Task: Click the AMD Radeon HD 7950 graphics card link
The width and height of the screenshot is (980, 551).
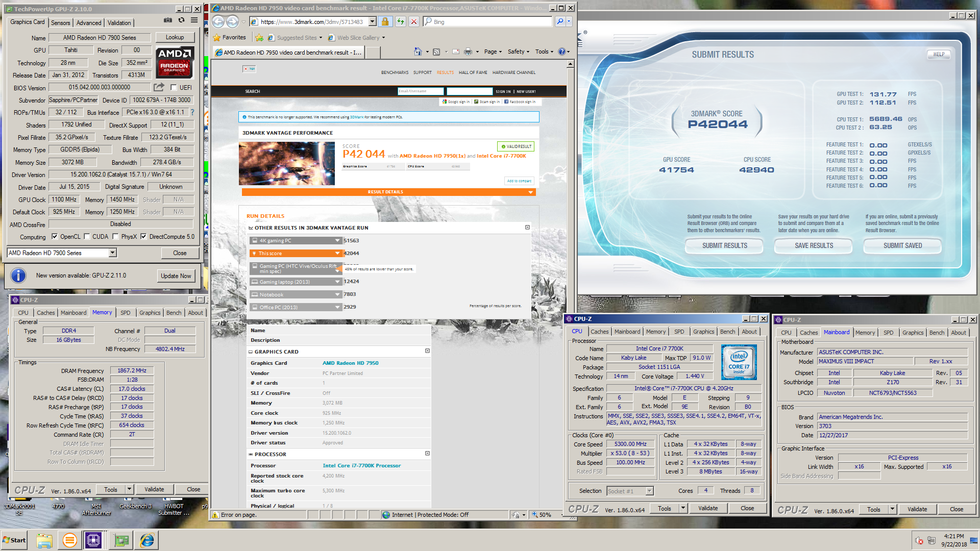Action: (350, 363)
